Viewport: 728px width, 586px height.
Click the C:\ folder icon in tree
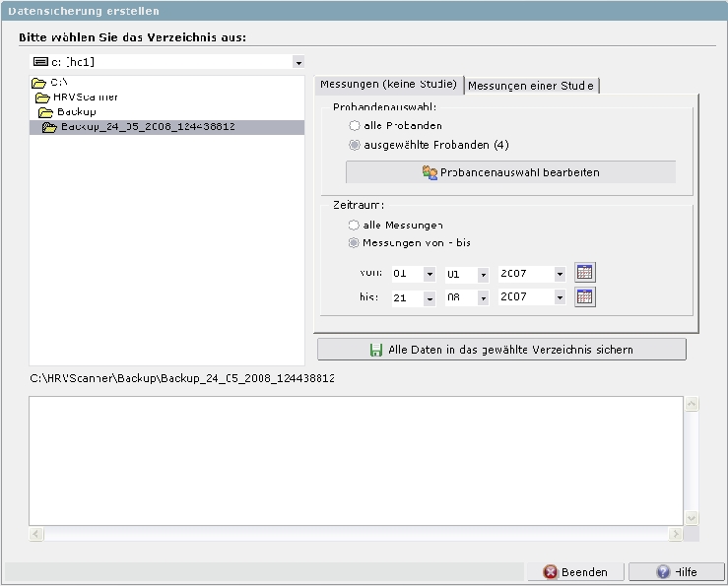coord(39,83)
